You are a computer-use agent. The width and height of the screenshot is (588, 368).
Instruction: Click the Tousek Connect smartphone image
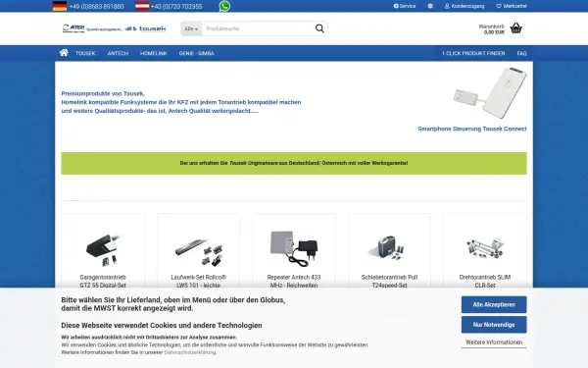(x=490, y=93)
